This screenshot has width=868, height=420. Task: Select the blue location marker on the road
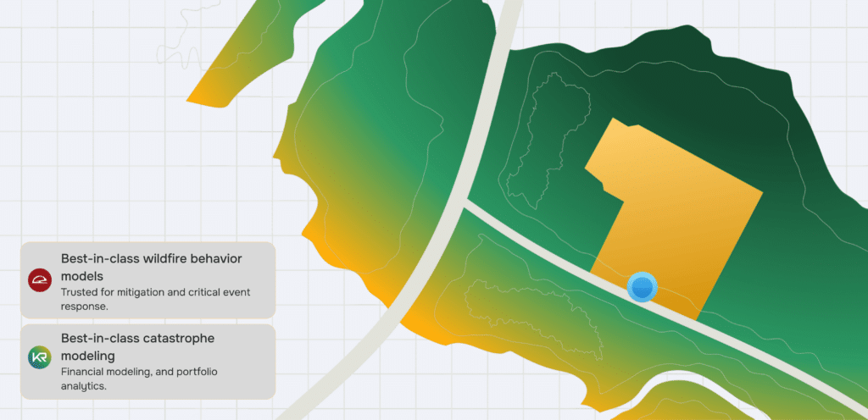tap(643, 287)
